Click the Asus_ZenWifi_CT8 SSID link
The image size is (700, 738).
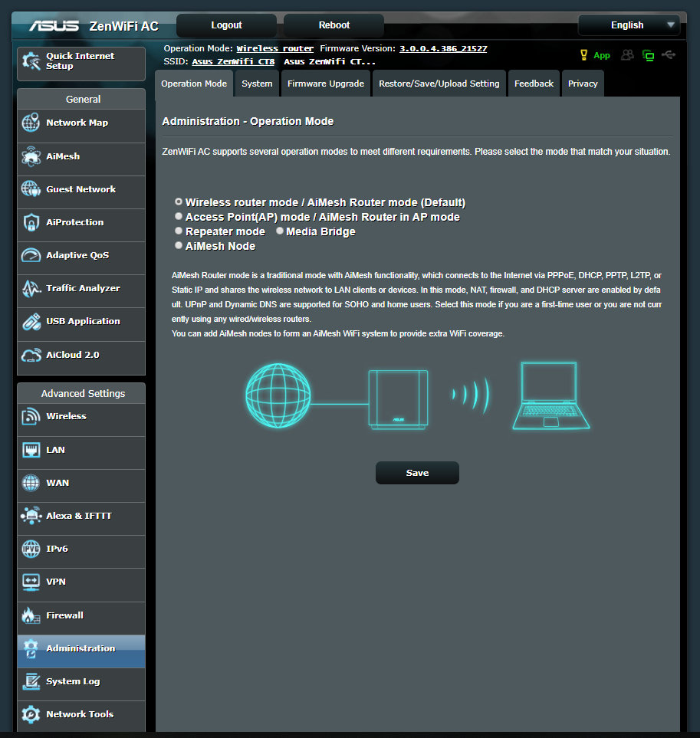[x=233, y=61]
